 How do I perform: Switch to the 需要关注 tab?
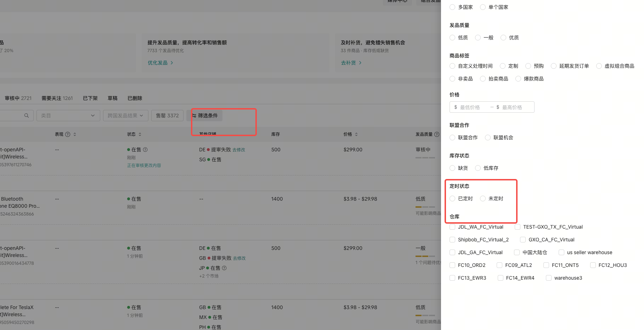57,98
